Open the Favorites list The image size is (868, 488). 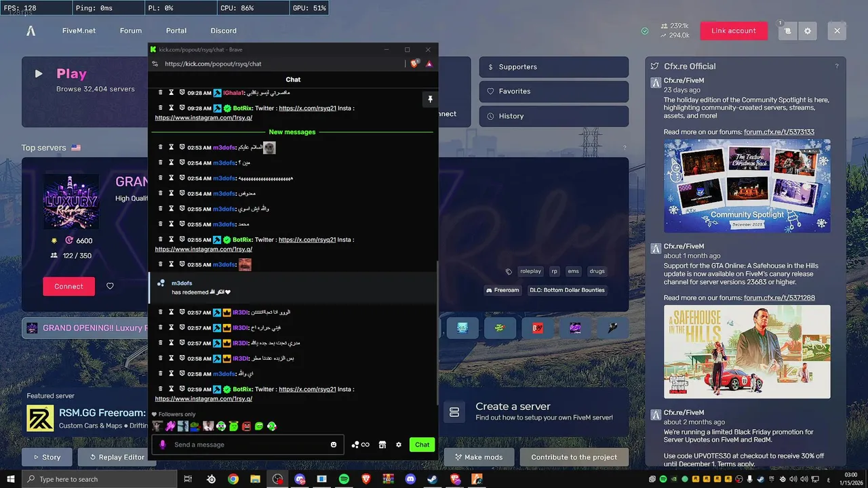554,91
